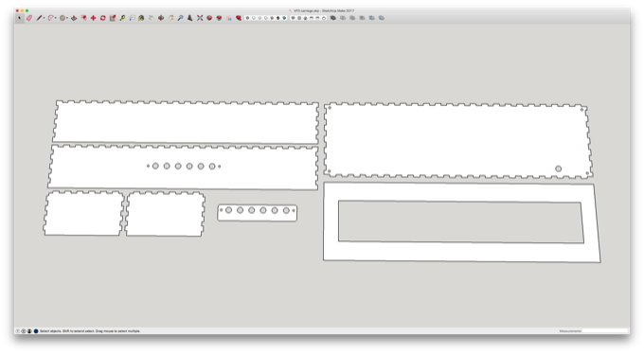644x354 pixels.
Task: Expand the Shapes tool dropdown arrow
Action: (67, 18)
